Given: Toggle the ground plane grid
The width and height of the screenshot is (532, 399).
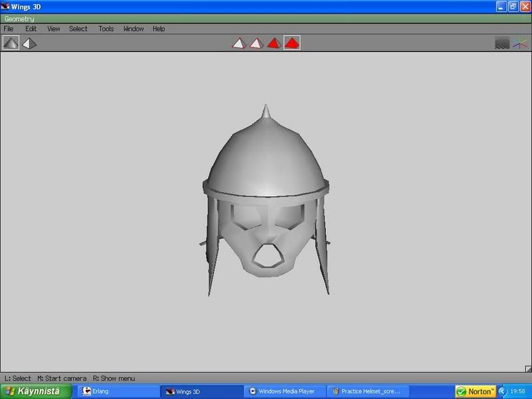Looking at the screenshot, I should click(502, 43).
